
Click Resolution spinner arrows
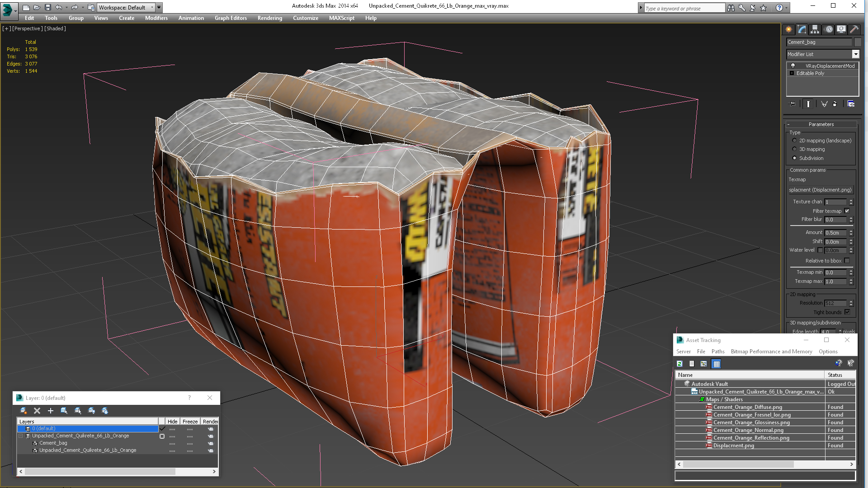click(851, 303)
